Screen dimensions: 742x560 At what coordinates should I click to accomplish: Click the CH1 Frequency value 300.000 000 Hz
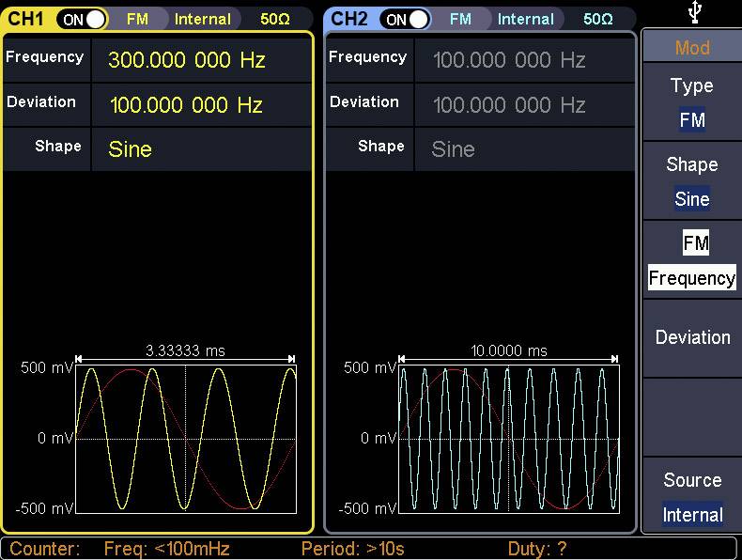tap(187, 60)
